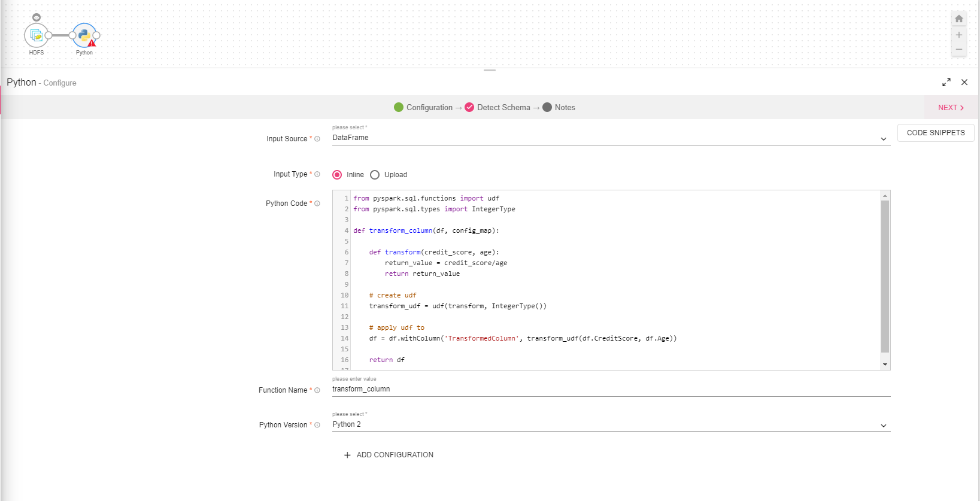This screenshot has height=501, width=980.
Task: Expand the Python configure panel to fullscreen
Action: point(946,83)
